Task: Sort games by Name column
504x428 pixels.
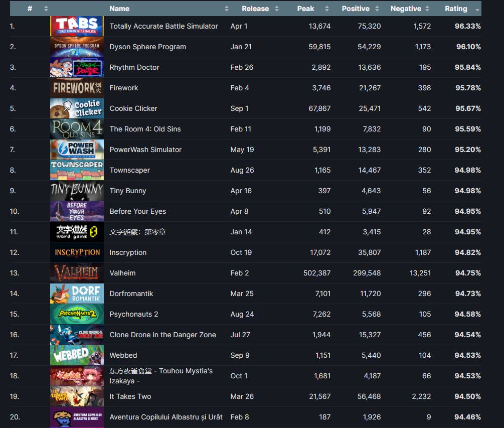Action: coord(119,9)
